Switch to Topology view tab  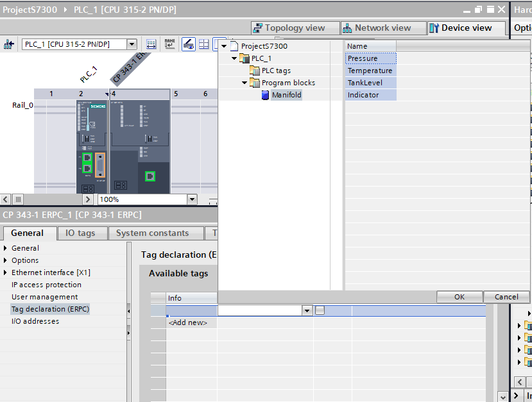295,28
